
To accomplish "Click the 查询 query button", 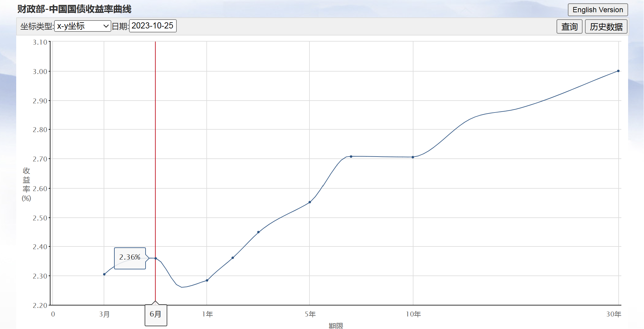I will click(x=569, y=27).
